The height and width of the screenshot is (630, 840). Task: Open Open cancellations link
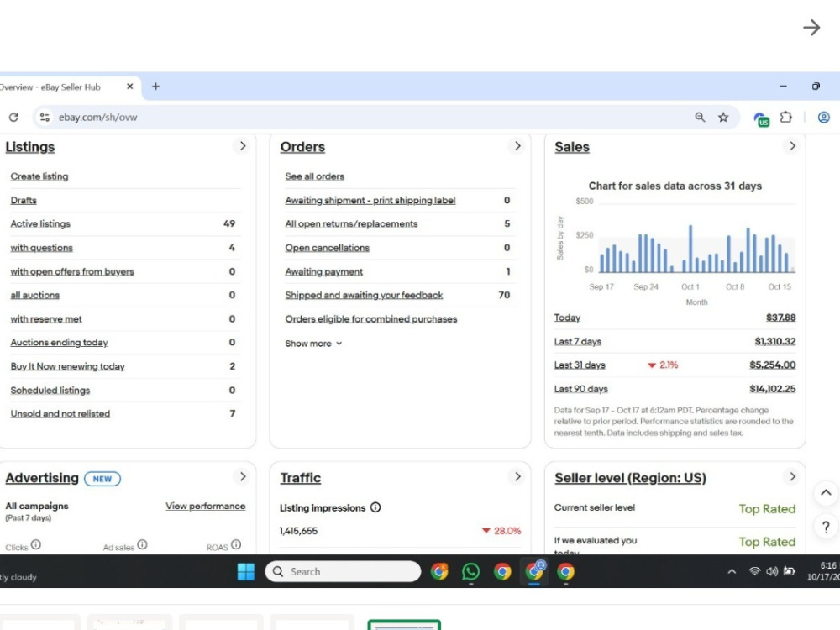(x=328, y=248)
